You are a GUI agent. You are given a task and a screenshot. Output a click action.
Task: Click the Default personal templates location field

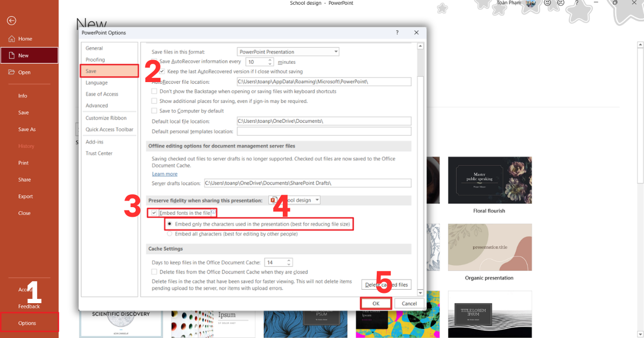click(324, 131)
